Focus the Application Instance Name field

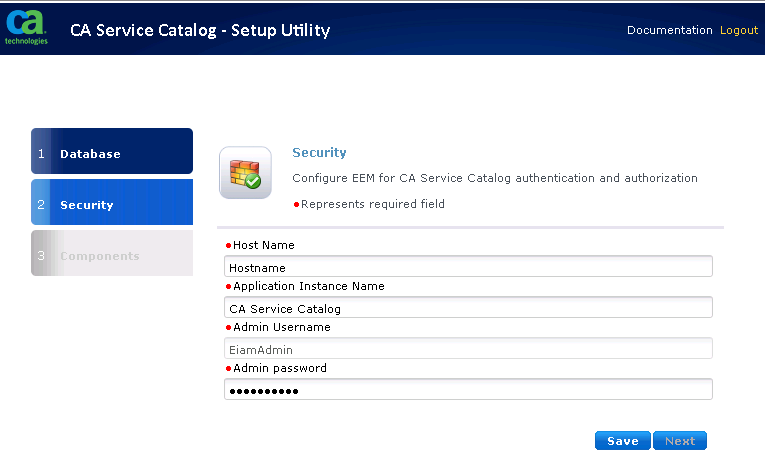[468, 308]
